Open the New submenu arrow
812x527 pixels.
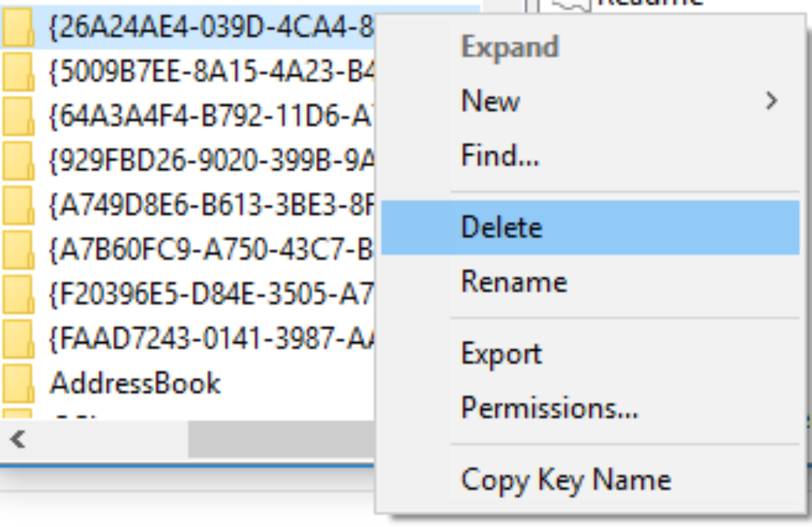771,101
